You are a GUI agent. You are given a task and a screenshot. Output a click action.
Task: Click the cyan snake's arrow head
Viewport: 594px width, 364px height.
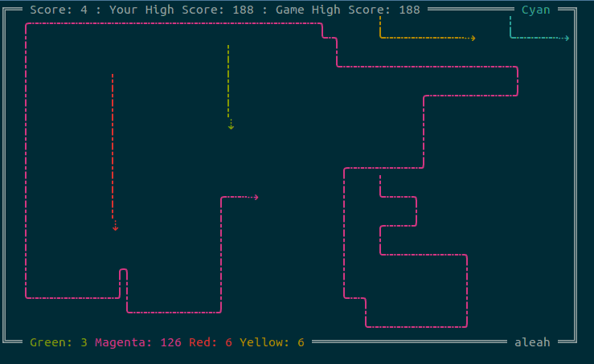[567, 38]
